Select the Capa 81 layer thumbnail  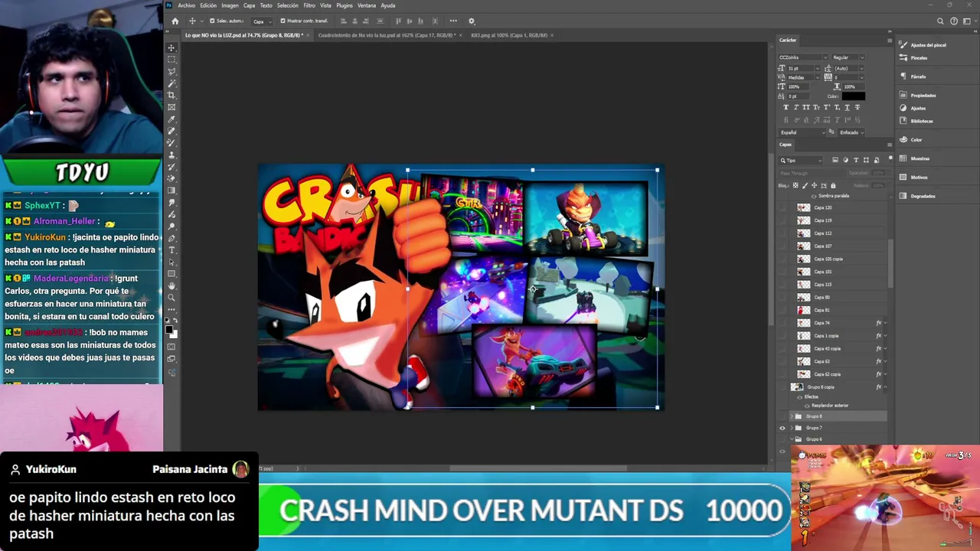click(x=803, y=310)
